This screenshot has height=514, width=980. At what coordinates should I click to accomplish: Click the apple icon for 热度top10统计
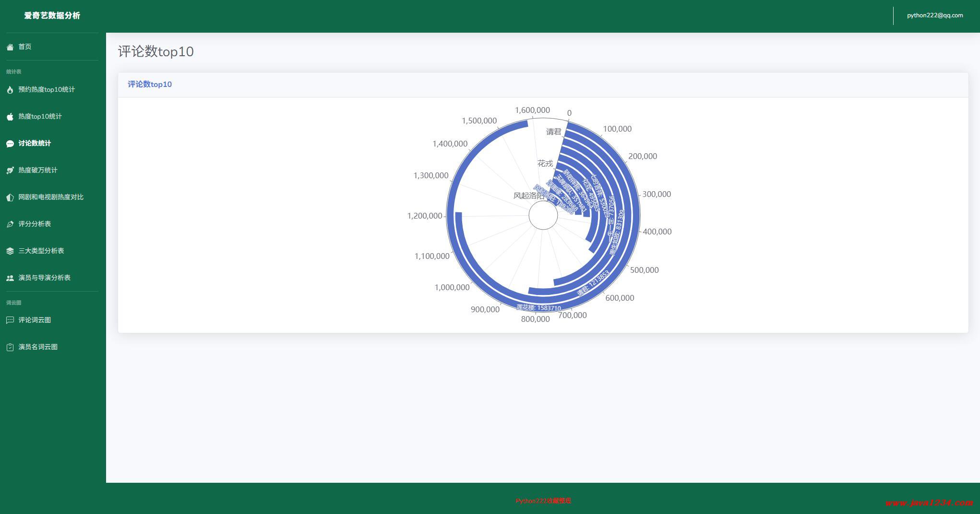pos(10,117)
